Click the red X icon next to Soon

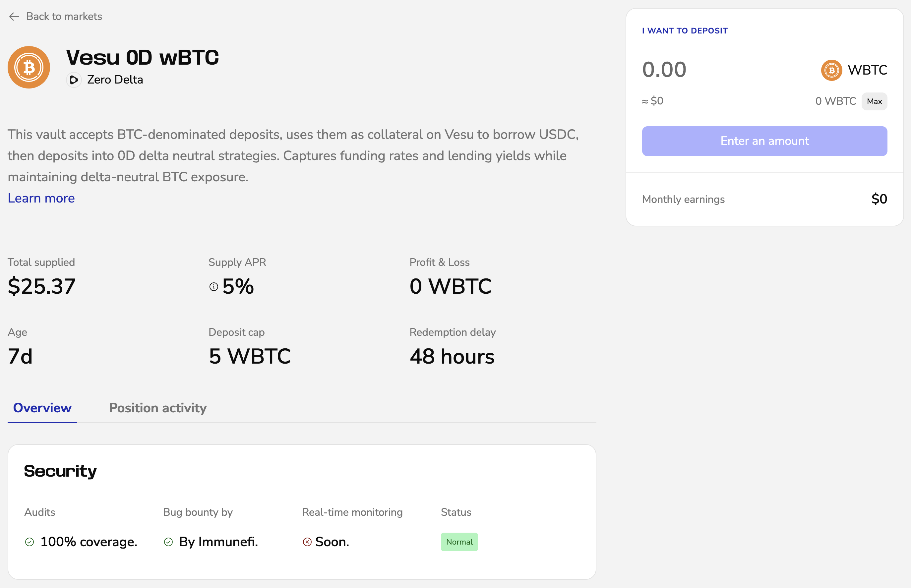[307, 542]
